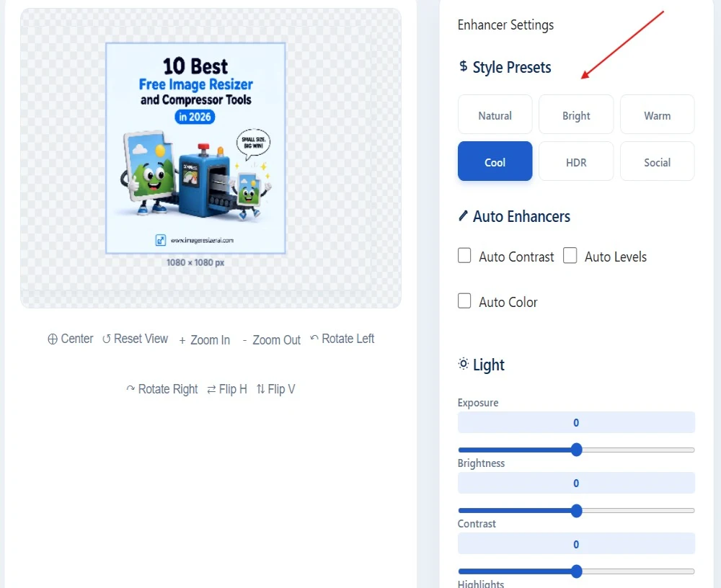
Task: Click the Auto Enhancers pencil icon
Action: click(463, 215)
